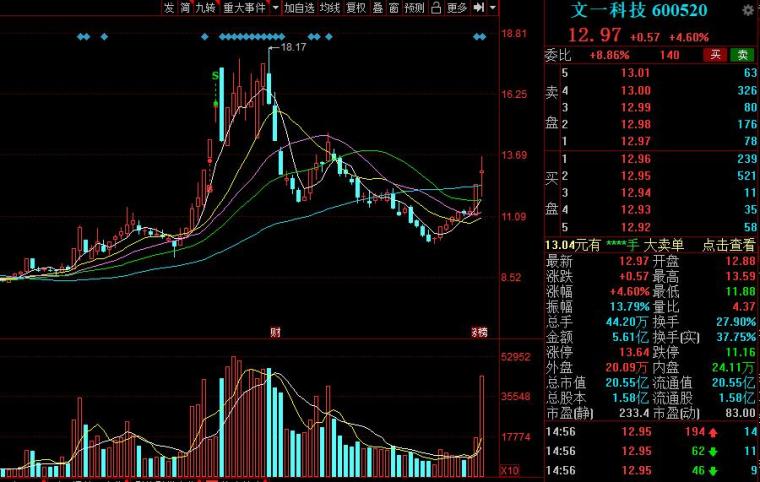Click the 外盘 value 20.09万
Image resolution: width=760 pixels, height=482 pixels.
627,368
